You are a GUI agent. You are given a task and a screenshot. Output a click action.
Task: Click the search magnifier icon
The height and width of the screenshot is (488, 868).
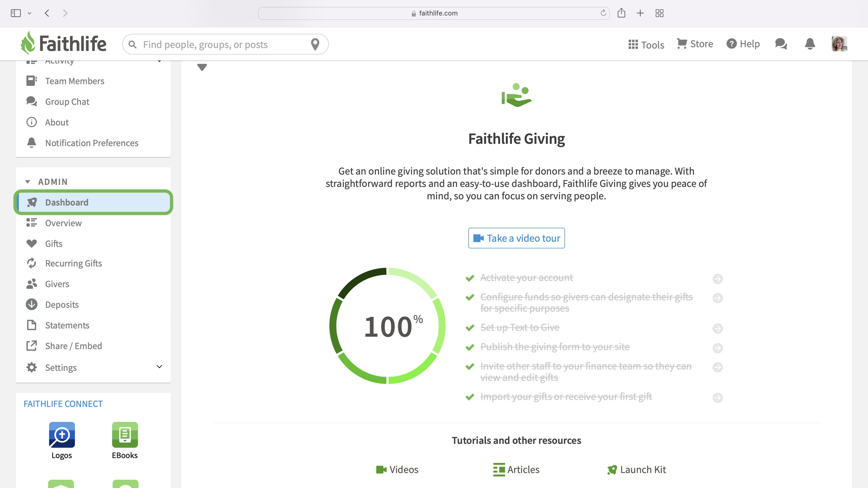pyautogui.click(x=133, y=44)
